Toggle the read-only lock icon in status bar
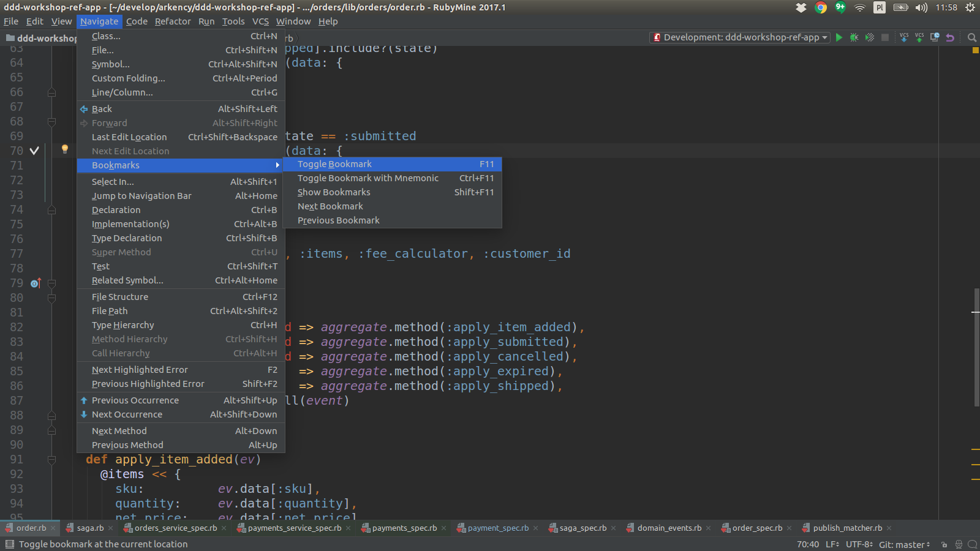The height and width of the screenshot is (551, 980). click(944, 544)
